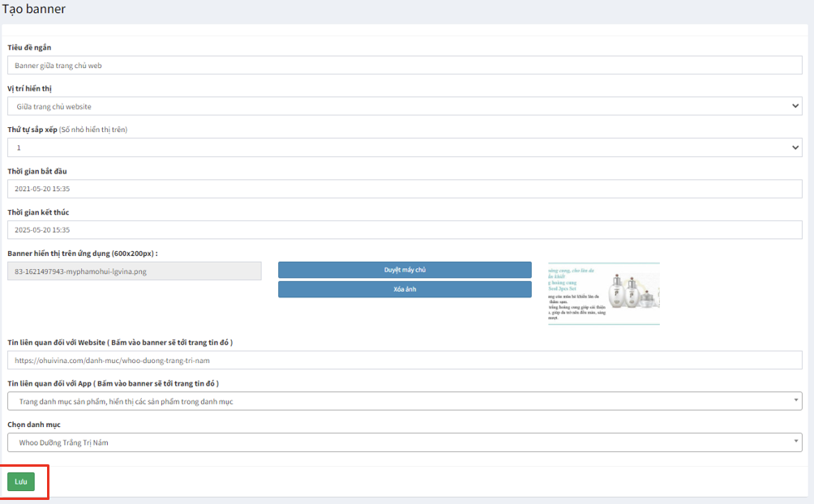Click the Thời gian bắt đầu date field
814x504 pixels.
[405, 189]
